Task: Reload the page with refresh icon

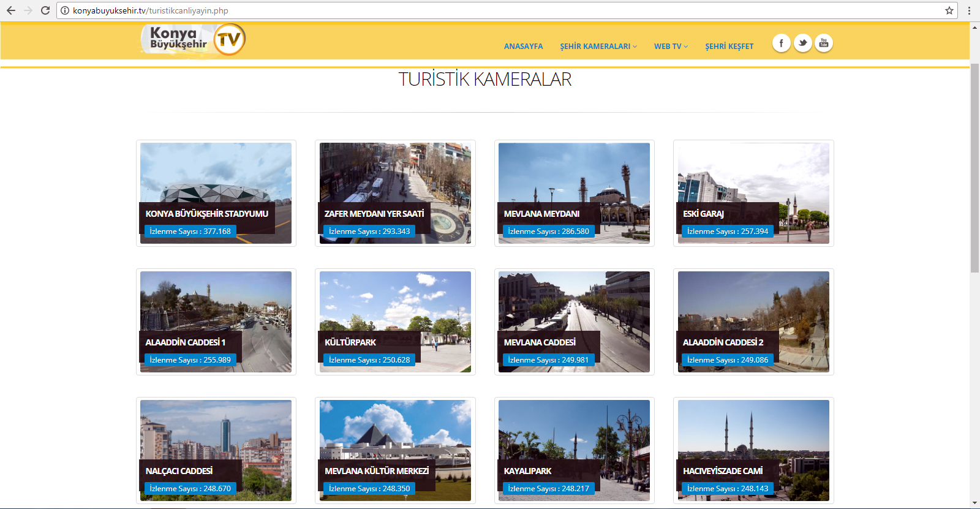Action: (x=45, y=10)
